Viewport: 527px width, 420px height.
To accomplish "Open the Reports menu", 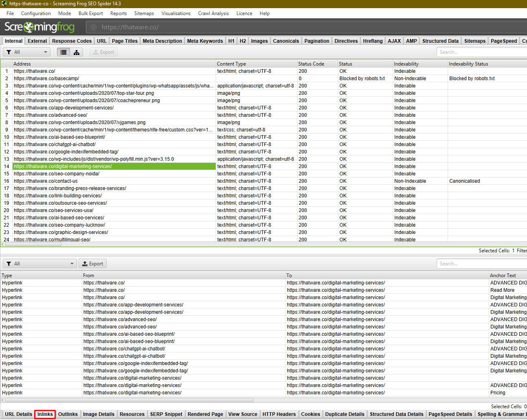I will (x=118, y=13).
